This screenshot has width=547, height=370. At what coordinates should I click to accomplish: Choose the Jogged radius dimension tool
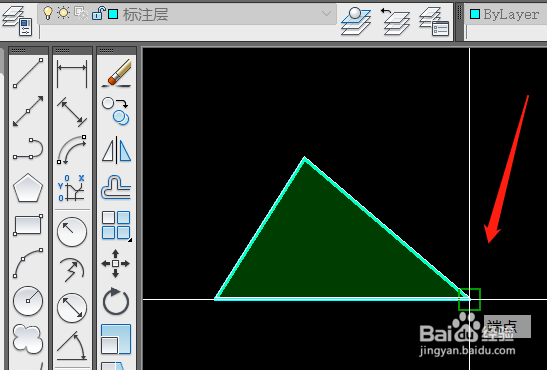point(72,270)
